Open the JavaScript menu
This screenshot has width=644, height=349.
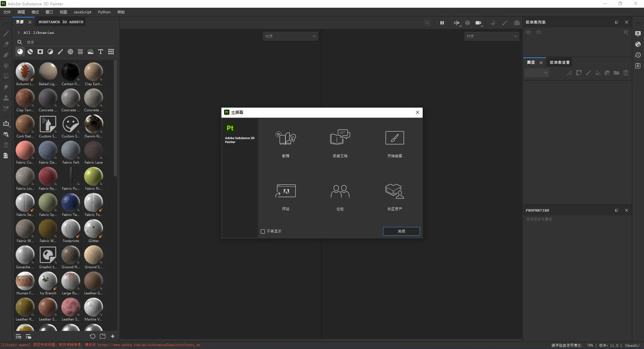pos(82,12)
